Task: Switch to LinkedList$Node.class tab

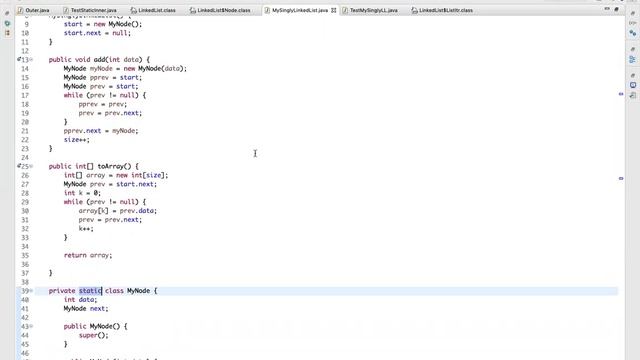Action: tap(220, 10)
